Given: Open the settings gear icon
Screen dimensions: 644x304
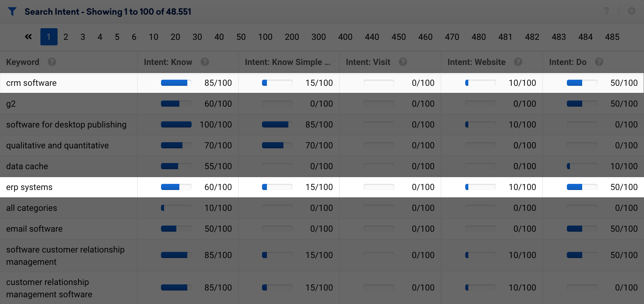Looking at the screenshot, I should pos(631,11).
